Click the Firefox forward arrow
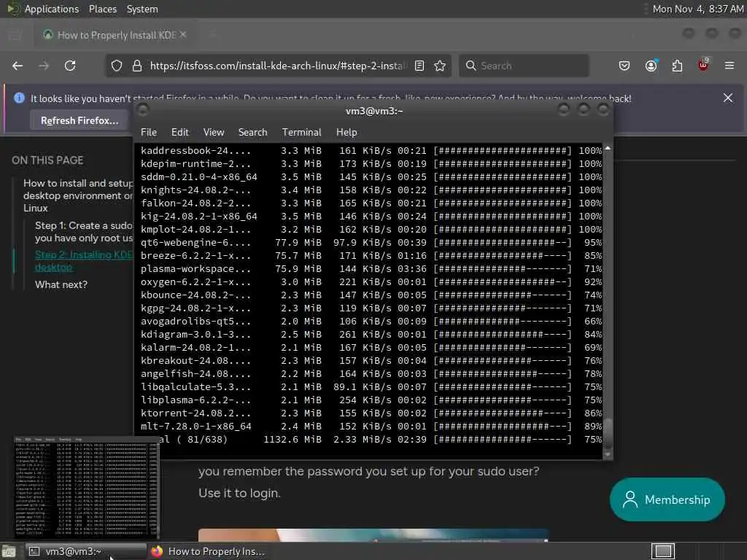Viewport: 747px width, 560px height. pyautogui.click(x=44, y=66)
